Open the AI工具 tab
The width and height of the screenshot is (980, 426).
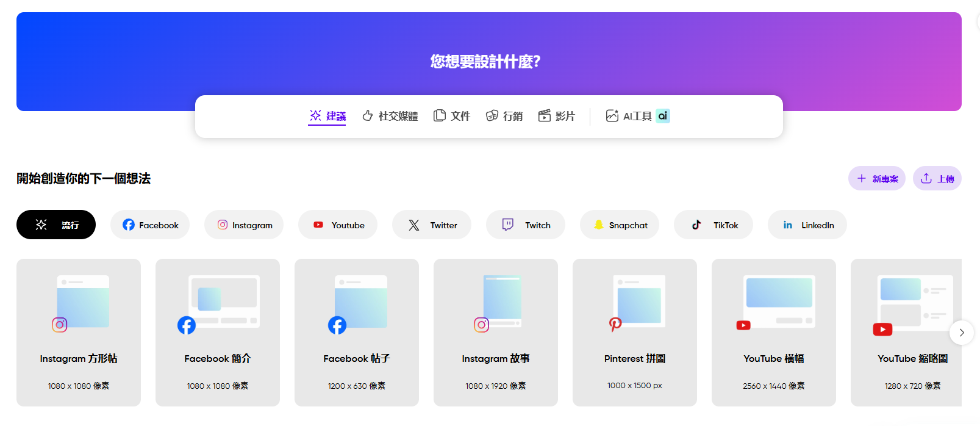638,116
